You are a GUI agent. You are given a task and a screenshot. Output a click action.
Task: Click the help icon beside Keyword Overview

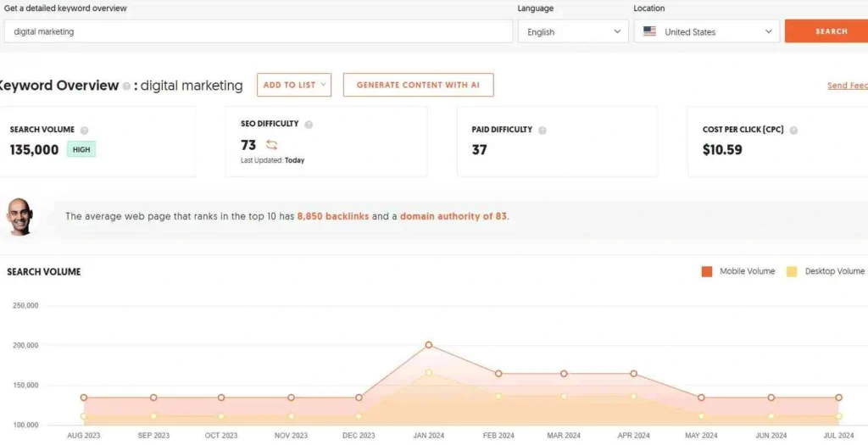[126, 86]
